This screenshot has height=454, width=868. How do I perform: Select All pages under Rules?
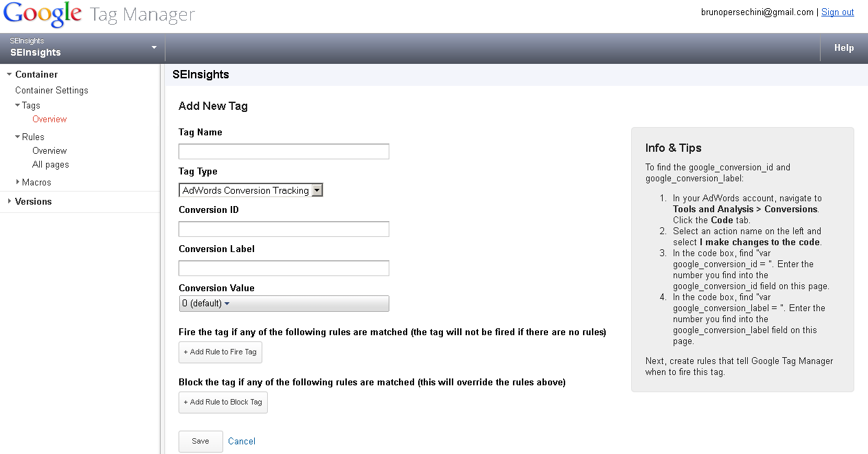(49, 164)
